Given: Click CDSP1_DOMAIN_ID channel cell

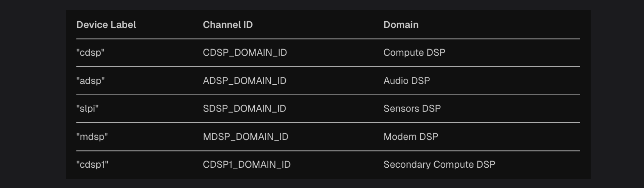Looking at the screenshot, I should (247, 165).
